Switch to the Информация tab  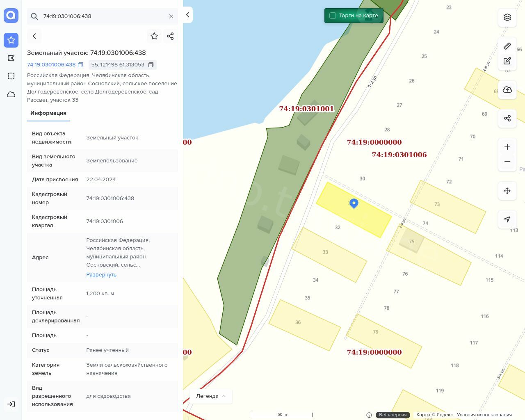(48, 113)
